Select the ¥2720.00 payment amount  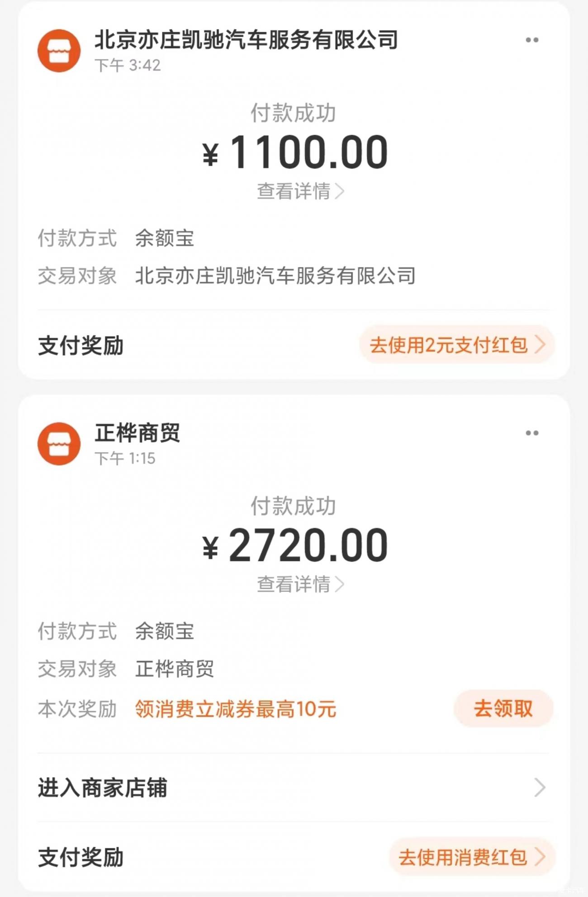(295, 546)
